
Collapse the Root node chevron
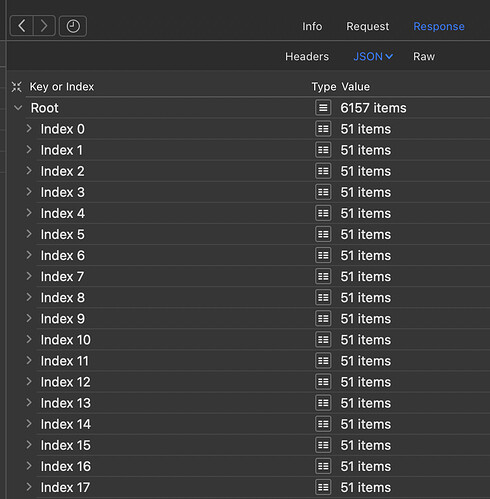[18, 108]
